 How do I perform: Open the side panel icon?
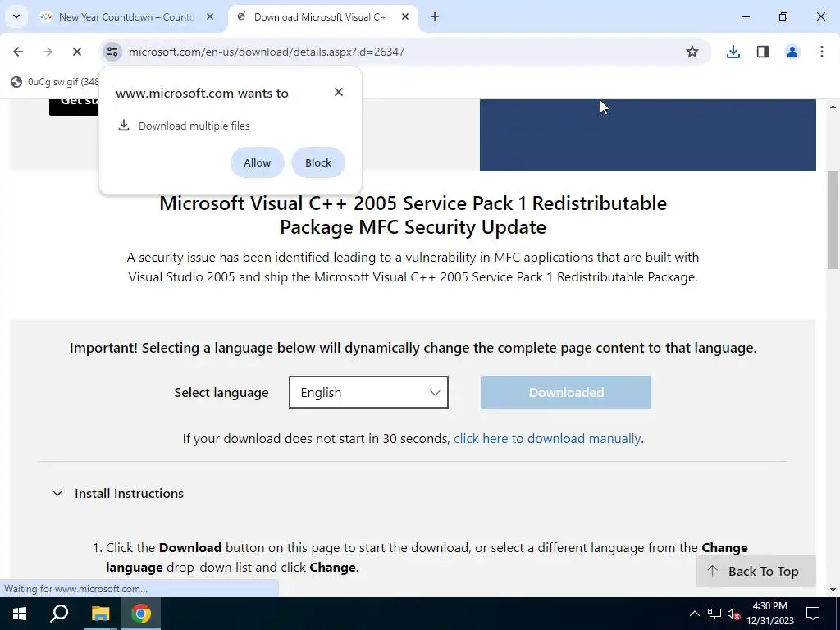763,52
